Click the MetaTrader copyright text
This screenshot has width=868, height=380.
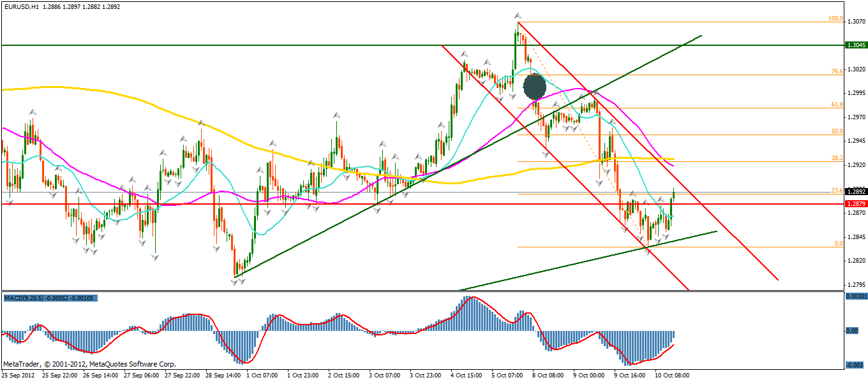pos(89,364)
